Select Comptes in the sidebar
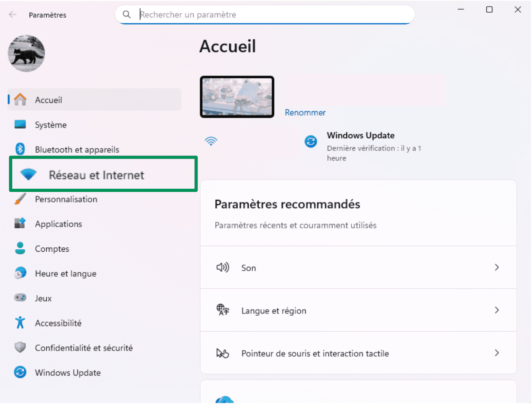 52,249
